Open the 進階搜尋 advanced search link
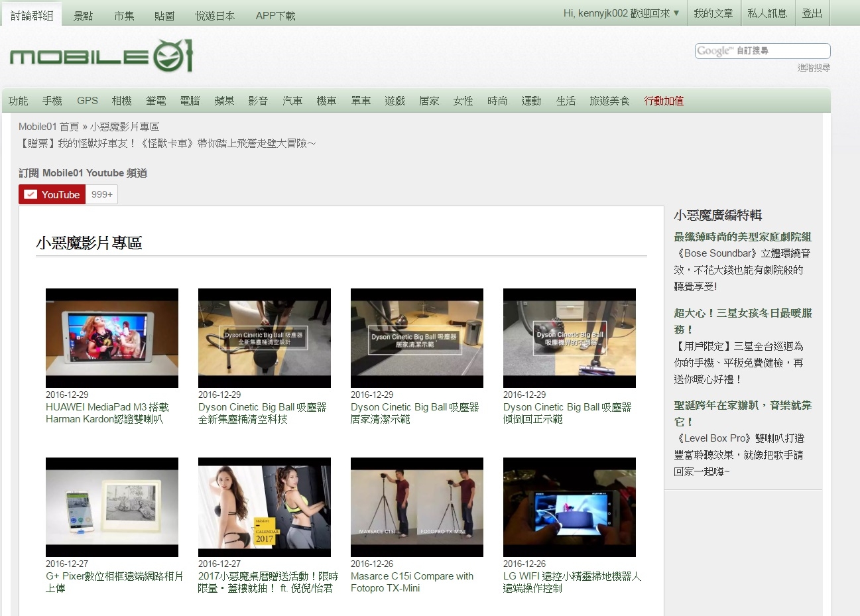 tap(814, 68)
